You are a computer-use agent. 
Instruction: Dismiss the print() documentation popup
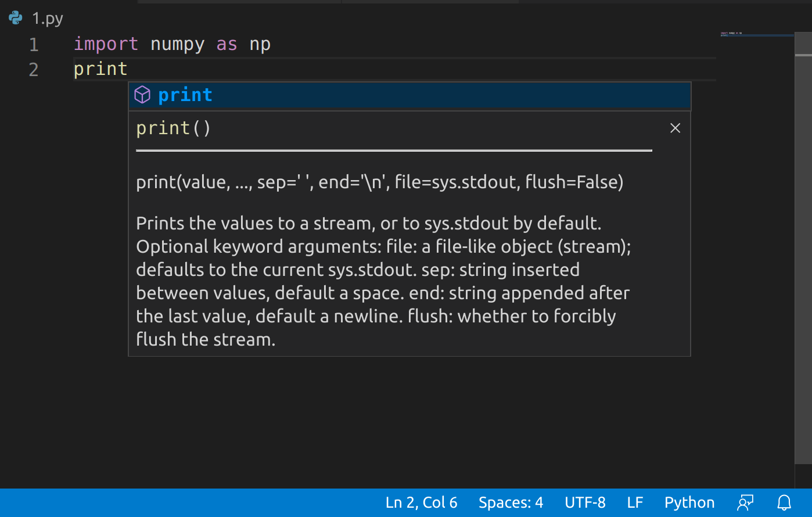pyautogui.click(x=675, y=128)
